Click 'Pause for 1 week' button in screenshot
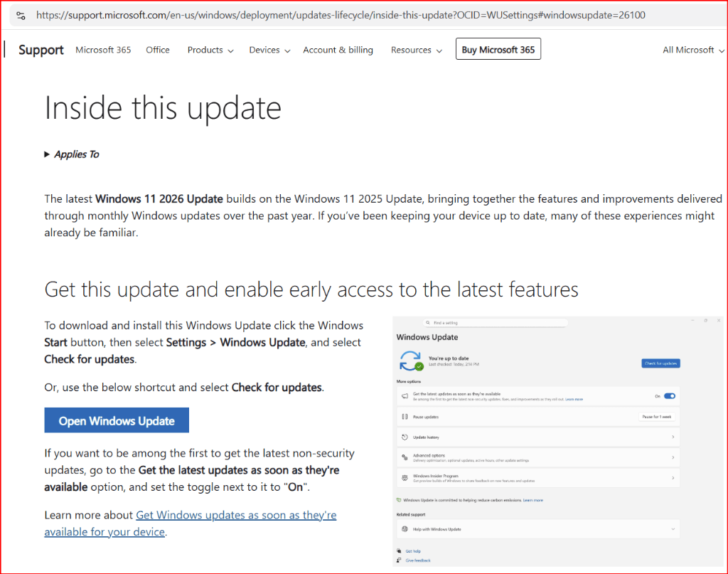This screenshot has height=574, width=728. tap(656, 417)
